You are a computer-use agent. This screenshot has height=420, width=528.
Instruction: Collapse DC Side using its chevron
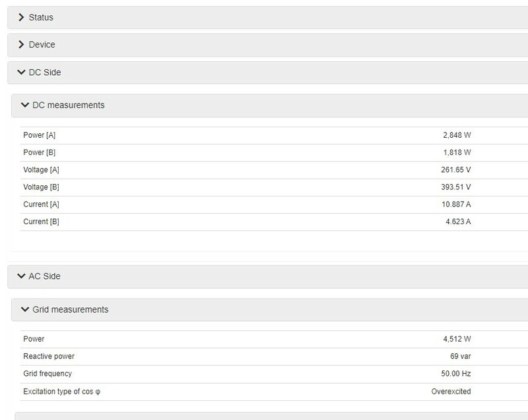(x=22, y=73)
